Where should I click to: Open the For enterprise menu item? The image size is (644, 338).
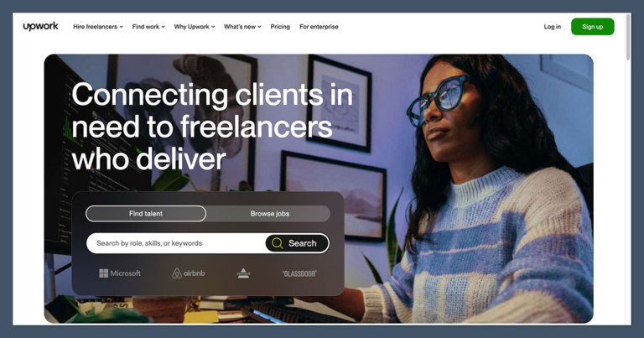[x=319, y=27]
